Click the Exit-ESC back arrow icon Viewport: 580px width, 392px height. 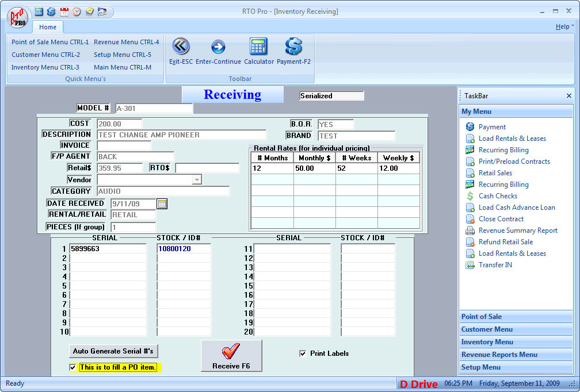pyautogui.click(x=181, y=47)
